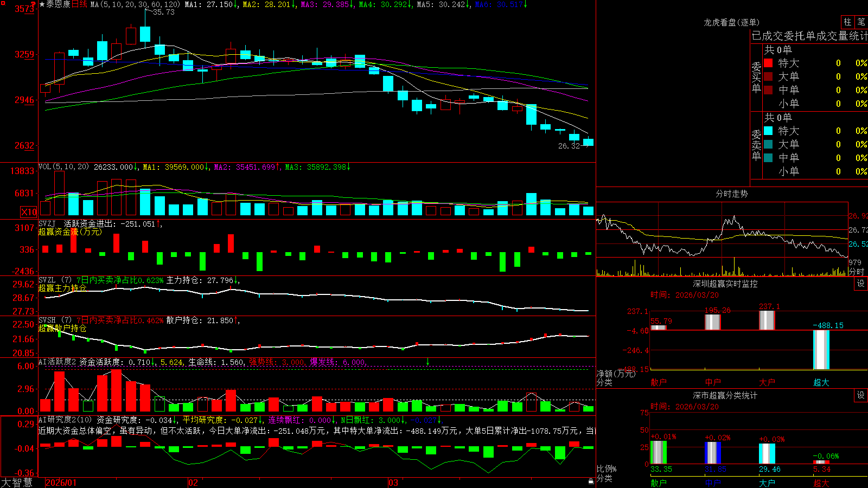Click the 35.73 high price label

point(163,12)
